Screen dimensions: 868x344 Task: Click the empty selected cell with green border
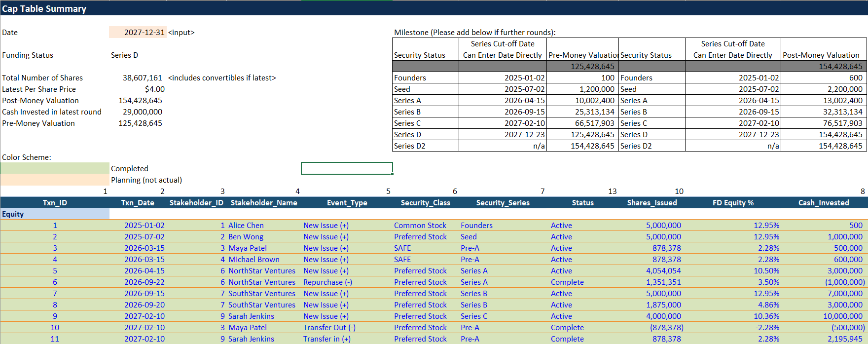click(x=347, y=169)
